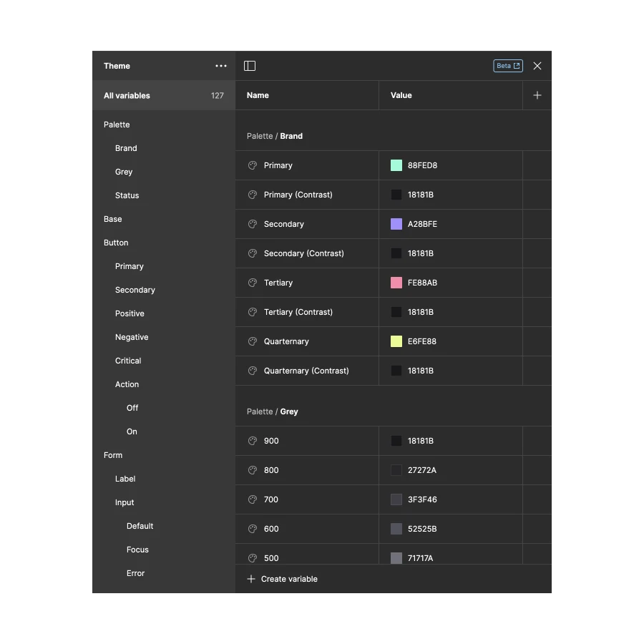Click the Create variable button
This screenshot has width=644, height=644.
pyautogui.click(x=282, y=579)
